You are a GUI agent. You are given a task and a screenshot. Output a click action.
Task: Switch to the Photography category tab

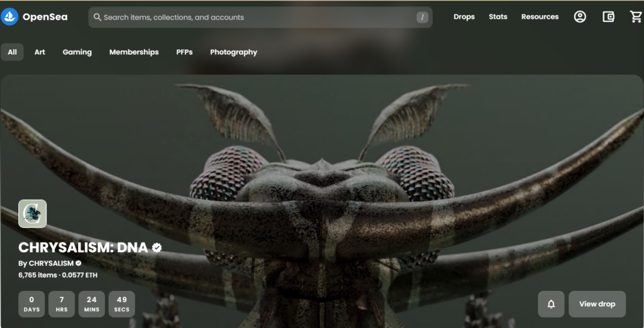(x=234, y=52)
